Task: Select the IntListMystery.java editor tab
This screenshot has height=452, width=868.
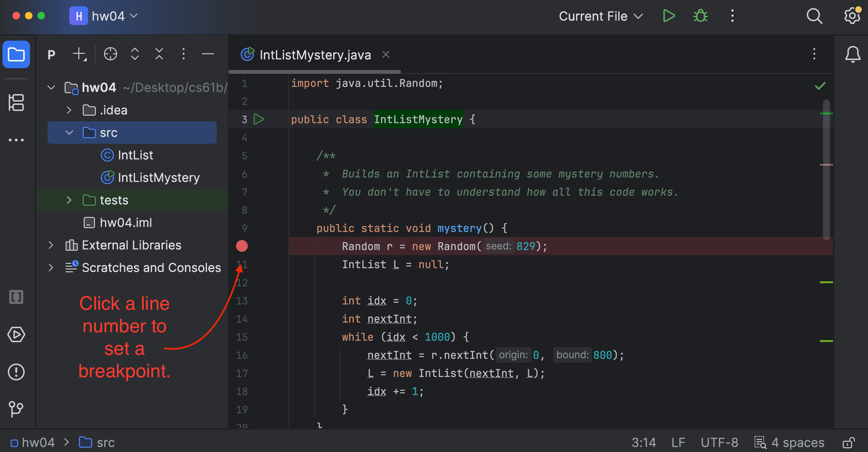Action: [315, 55]
